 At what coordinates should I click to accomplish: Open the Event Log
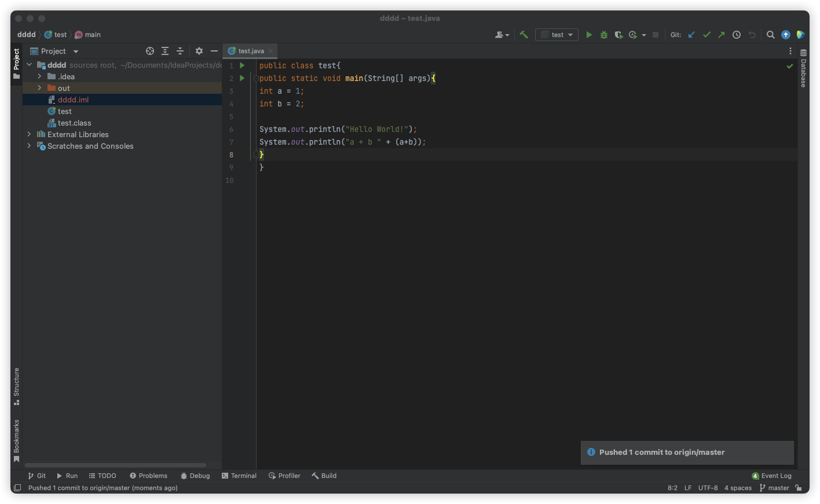771,476
